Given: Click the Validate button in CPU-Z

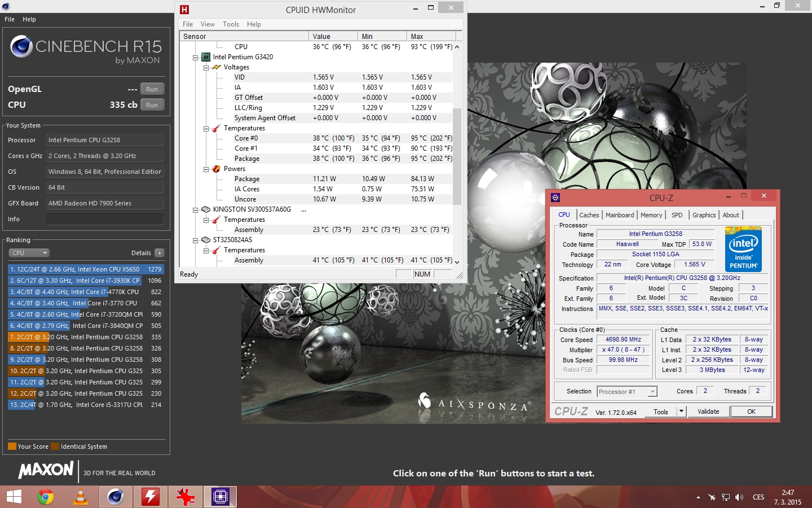Looking at the screenshot, I should tap(708, 411).
